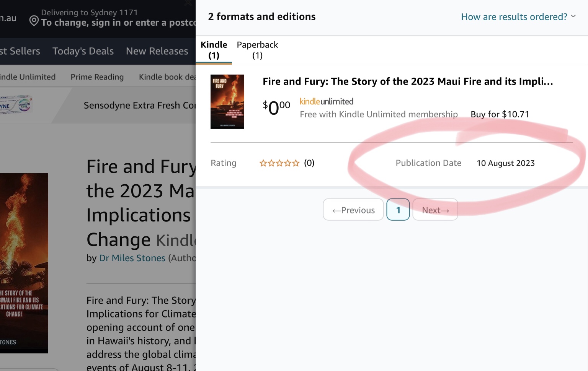
Task: Click the chevron beside results ordered
Action: 573,16
